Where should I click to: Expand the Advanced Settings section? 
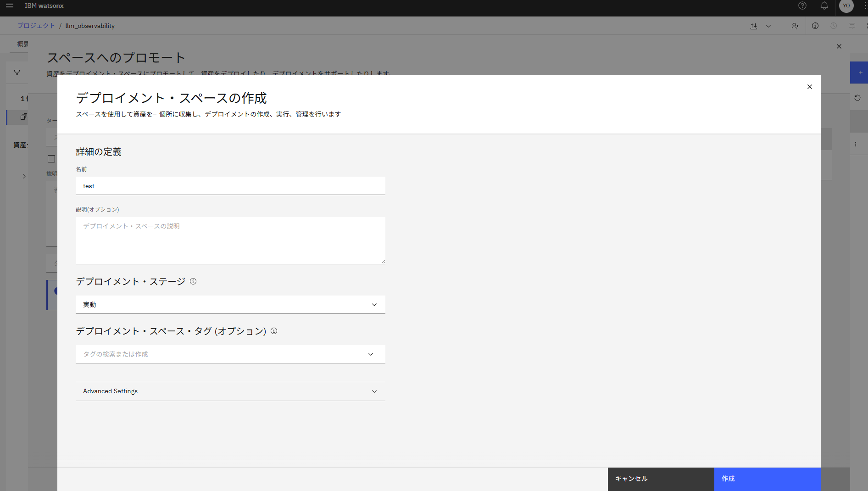point(230,391)
